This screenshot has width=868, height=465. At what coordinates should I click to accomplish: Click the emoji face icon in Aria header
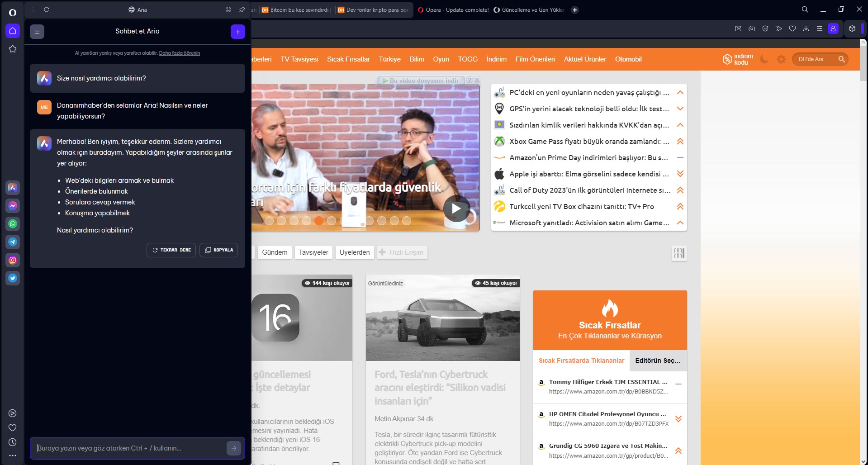[x=228, y=9]
